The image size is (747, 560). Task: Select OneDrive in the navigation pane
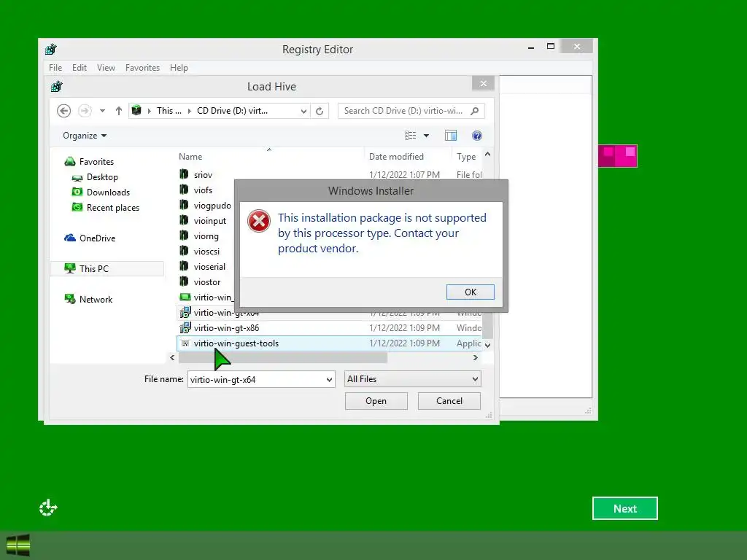tap(97, 238)
